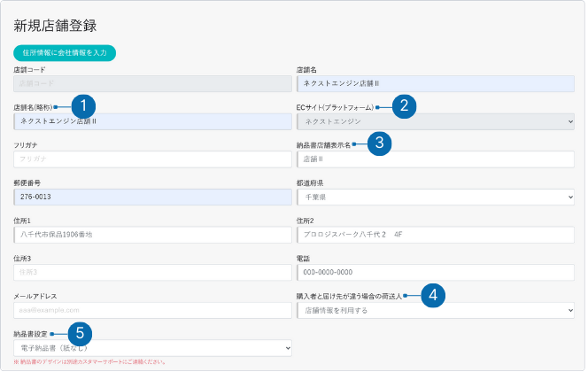Click the 店舗コード input field
Viewport: 588px width, 372px height.
point(152,83)
